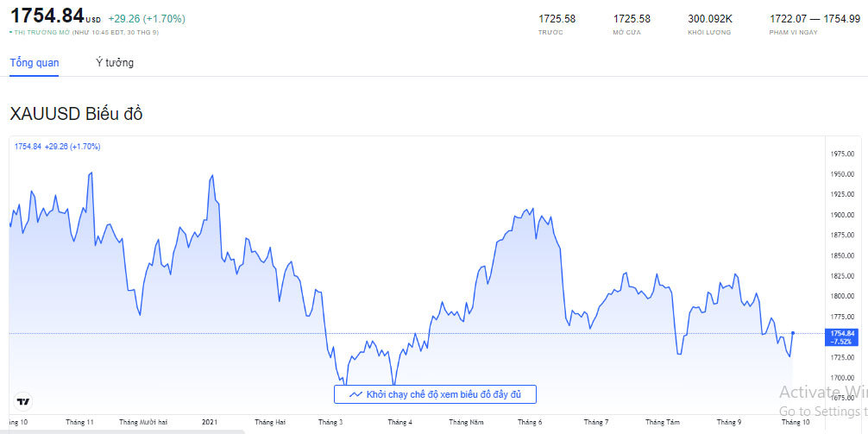The height and width of the screenshot is (434, 868).
Task: Click the Tháng Mười hai axis label
Action: 143,423
